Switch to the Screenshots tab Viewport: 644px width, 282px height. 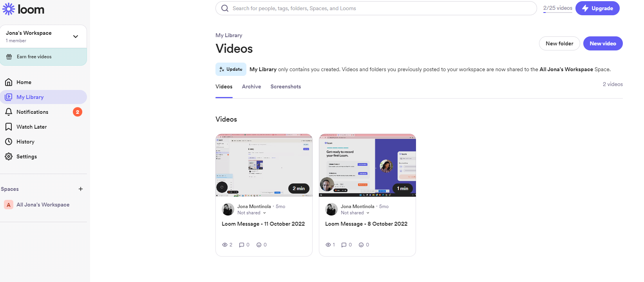(x=286, y=87)
